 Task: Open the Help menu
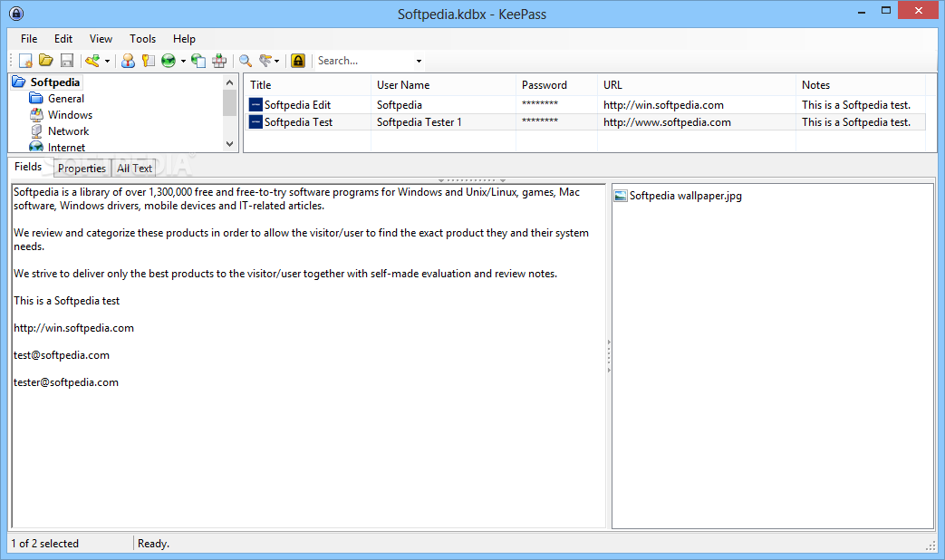185,39
